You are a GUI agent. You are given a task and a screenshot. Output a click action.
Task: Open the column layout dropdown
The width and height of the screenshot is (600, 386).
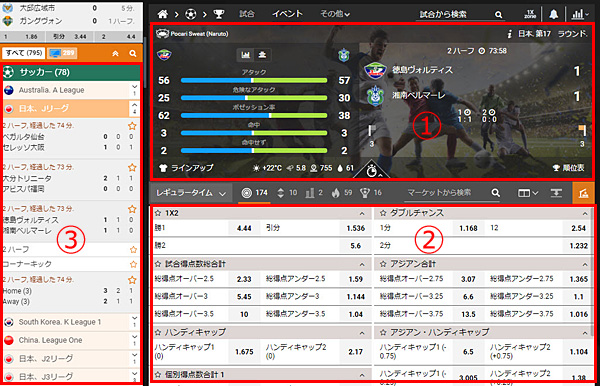pyautogui.click(x=528, y=193)
